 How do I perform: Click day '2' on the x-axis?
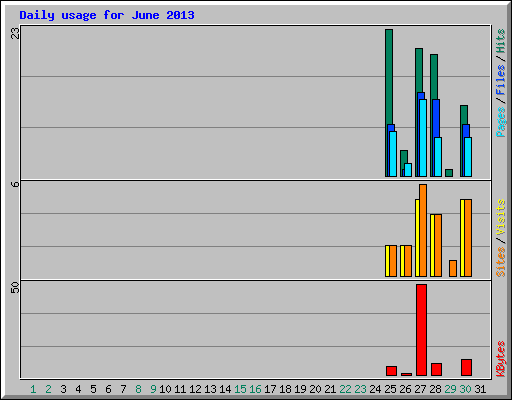click(48, 389)
